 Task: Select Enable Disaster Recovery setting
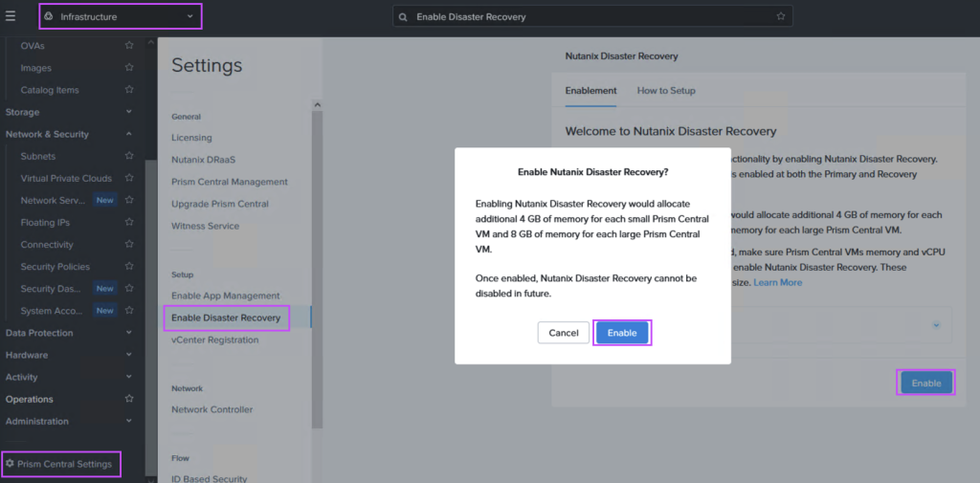[x=226, y=318]
